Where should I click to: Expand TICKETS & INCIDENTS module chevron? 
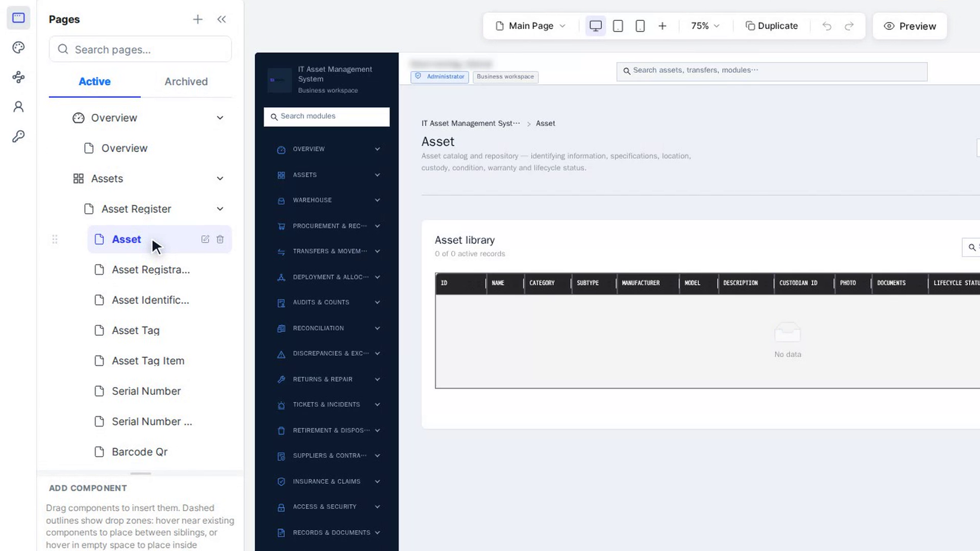378,405
